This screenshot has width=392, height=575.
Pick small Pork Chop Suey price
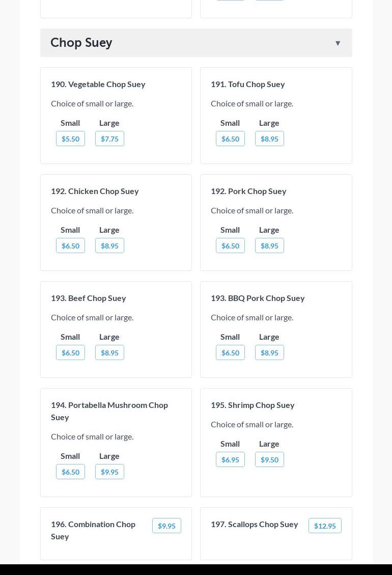[230, 245]
